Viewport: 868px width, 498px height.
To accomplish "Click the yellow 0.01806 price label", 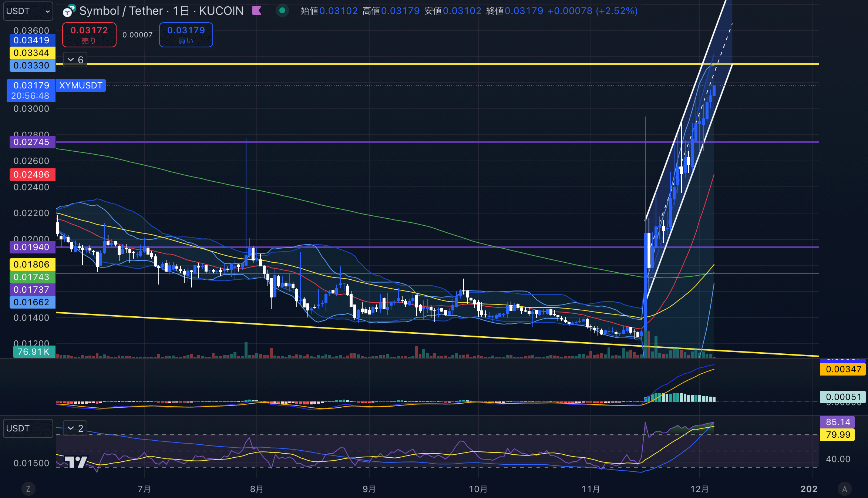I will click(x=32, y=265).
